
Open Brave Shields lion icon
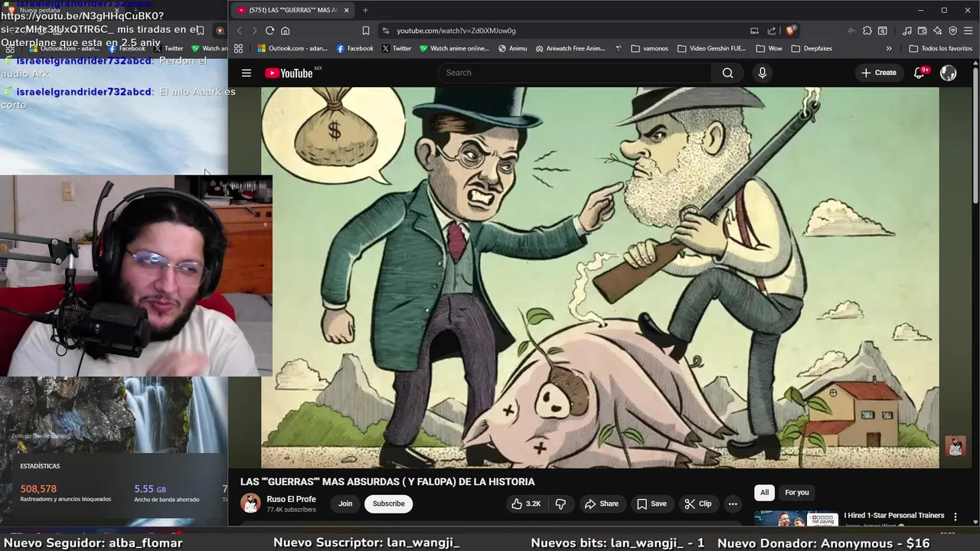pyautogui.click(x=790, y=31)
